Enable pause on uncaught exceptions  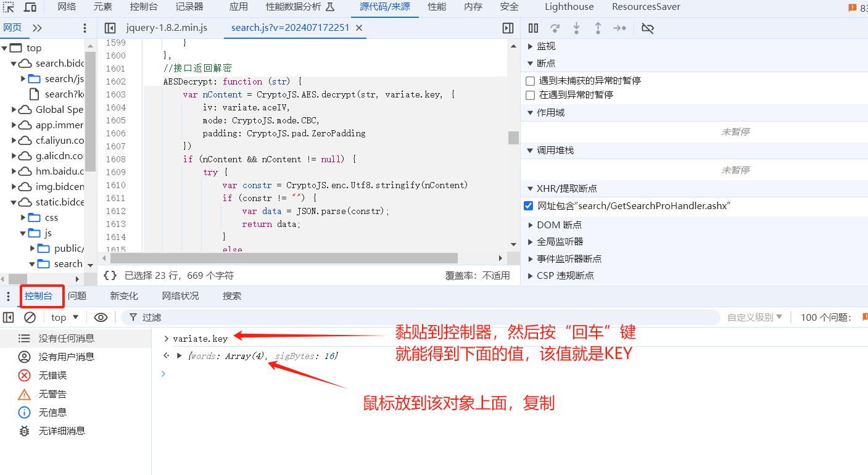[530, 81]
